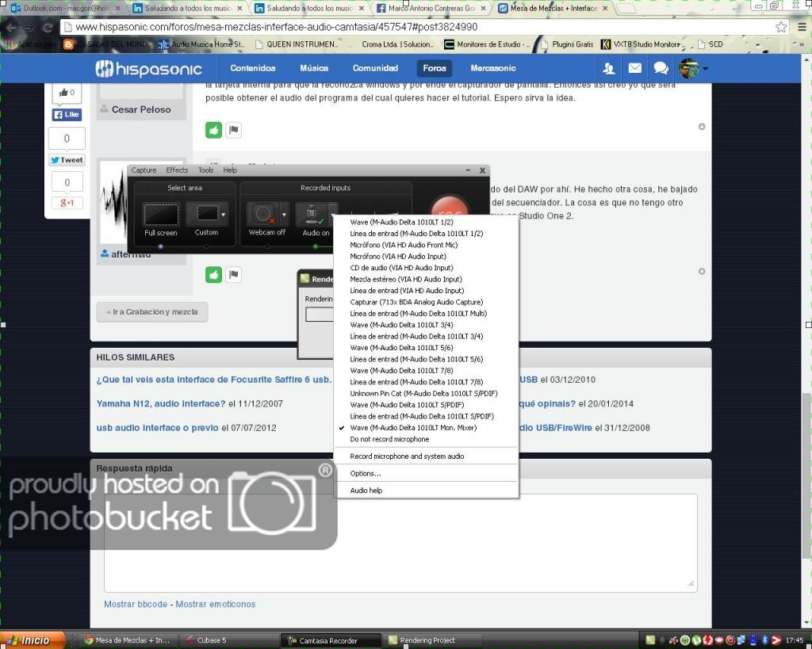812x649 pixels.
Task: Click browser back arrow
Action: 11,28
